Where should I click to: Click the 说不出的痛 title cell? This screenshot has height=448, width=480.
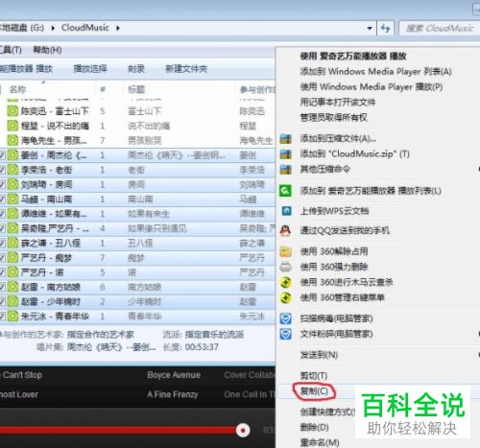pyautogui.click(x=149, y=126)
